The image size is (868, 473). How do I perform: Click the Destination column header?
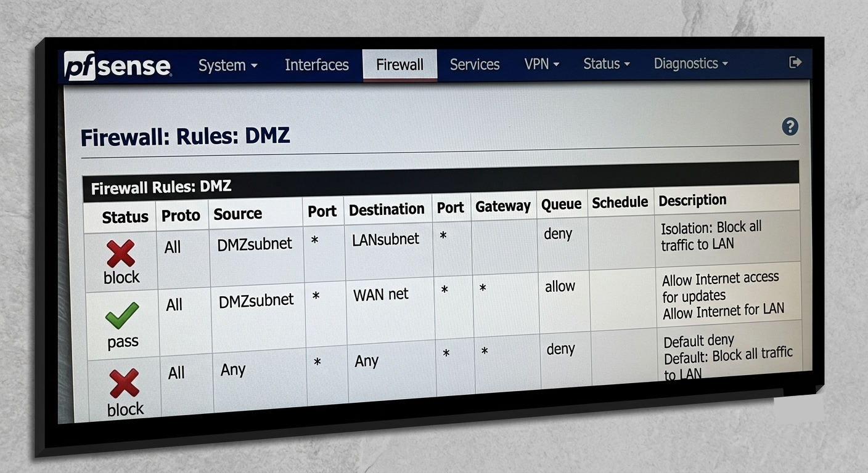click(387, 209)
